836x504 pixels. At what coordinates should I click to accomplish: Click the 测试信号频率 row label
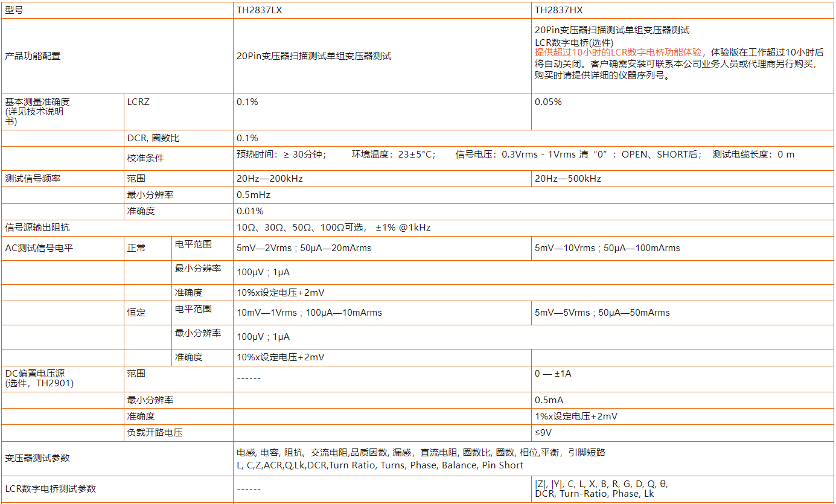click(x=33, y=179)
